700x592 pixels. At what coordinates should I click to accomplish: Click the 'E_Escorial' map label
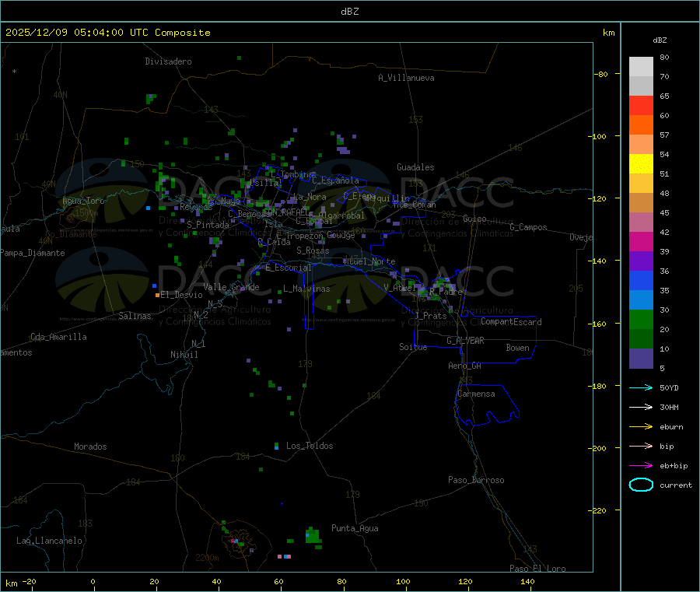pyautogui.click(x=289, y=268)
